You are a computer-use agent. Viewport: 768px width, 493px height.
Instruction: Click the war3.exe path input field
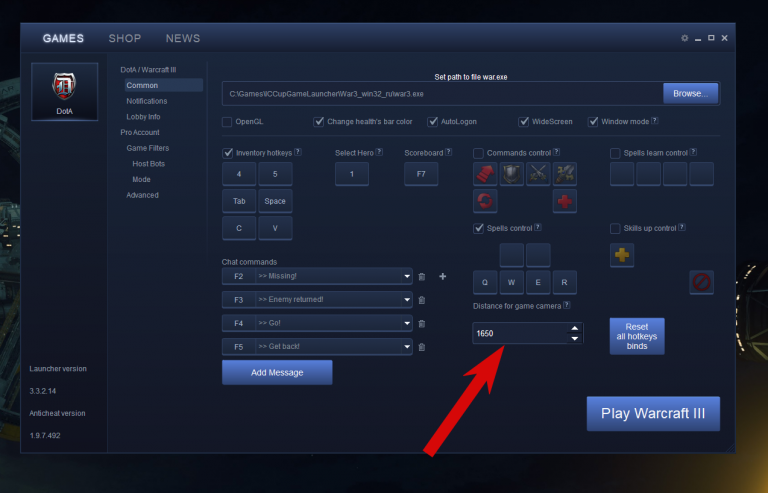pyautogui.click(x=442, y=94)
